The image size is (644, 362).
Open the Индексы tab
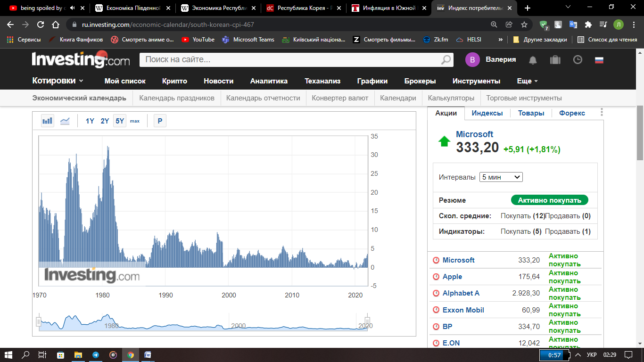click(487, 113)
